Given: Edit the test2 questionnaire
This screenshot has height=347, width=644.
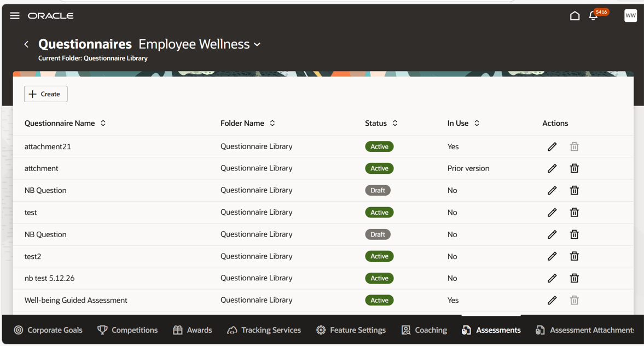Looking at the screenshot, I should pyautogui.click(x=552, y=256).
